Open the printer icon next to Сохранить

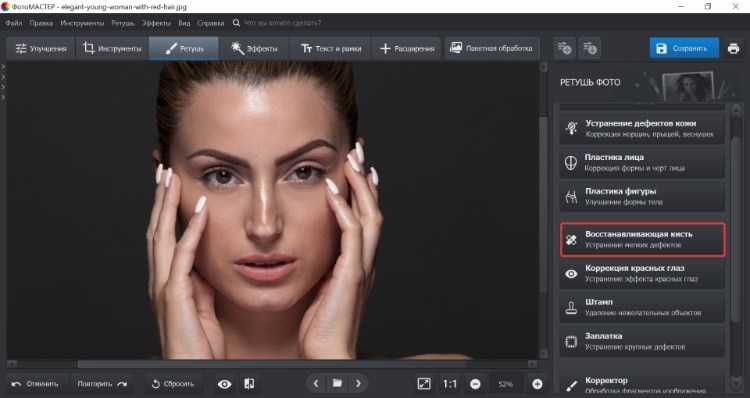pyautogui.click(x=733, y=48)
